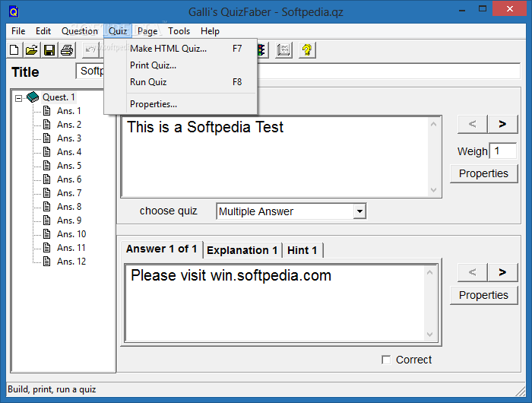This screenshot has height=403, width=532.
Task: Toggle the Correct checkbox
Action: (x=386, y=360)
